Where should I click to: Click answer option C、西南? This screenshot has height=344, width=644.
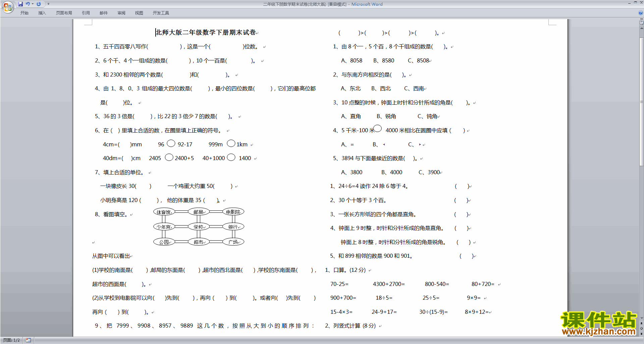414,89
